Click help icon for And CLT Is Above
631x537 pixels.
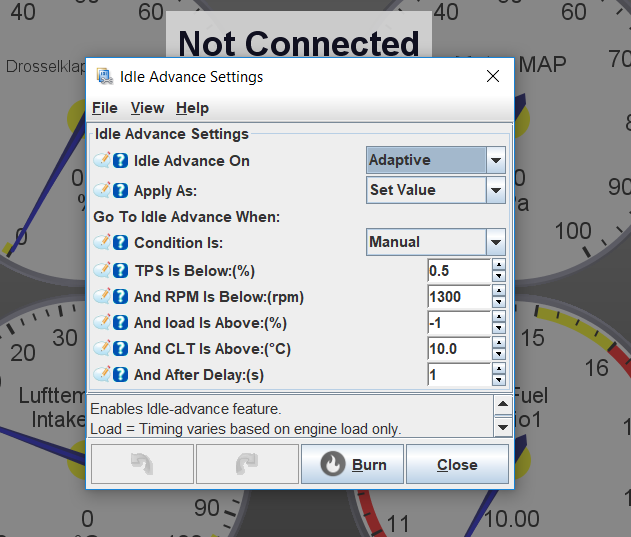coord(120,349)
